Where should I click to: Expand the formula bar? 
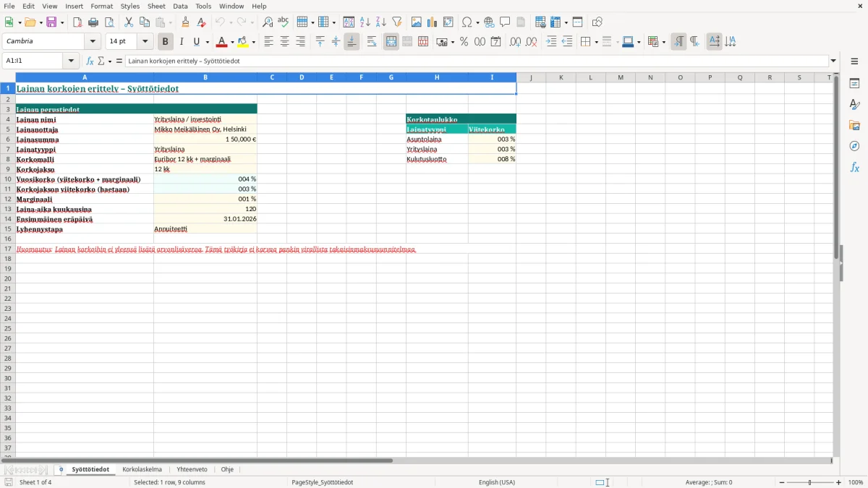833,61
